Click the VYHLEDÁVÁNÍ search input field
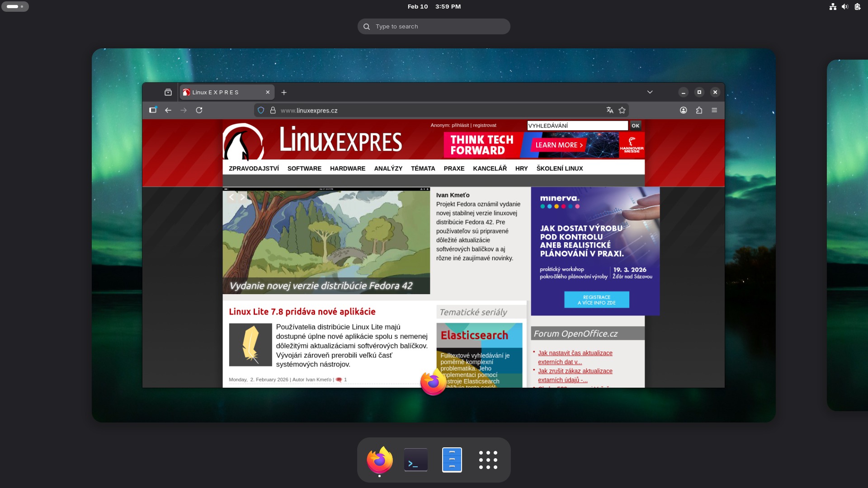The width and height of the screenshot is (868, 488). tap(577, 126)
